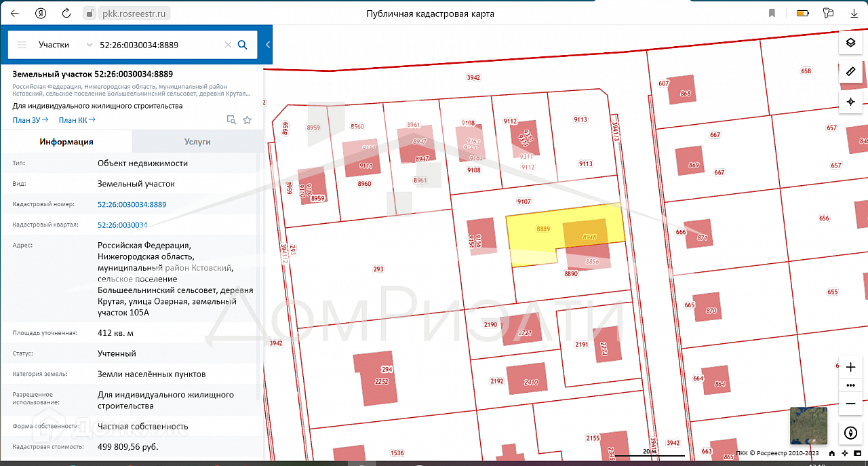The width and height of the screenshot is (868, 466).
Task: Click the area value 412 кв. м
Action: 115,333
